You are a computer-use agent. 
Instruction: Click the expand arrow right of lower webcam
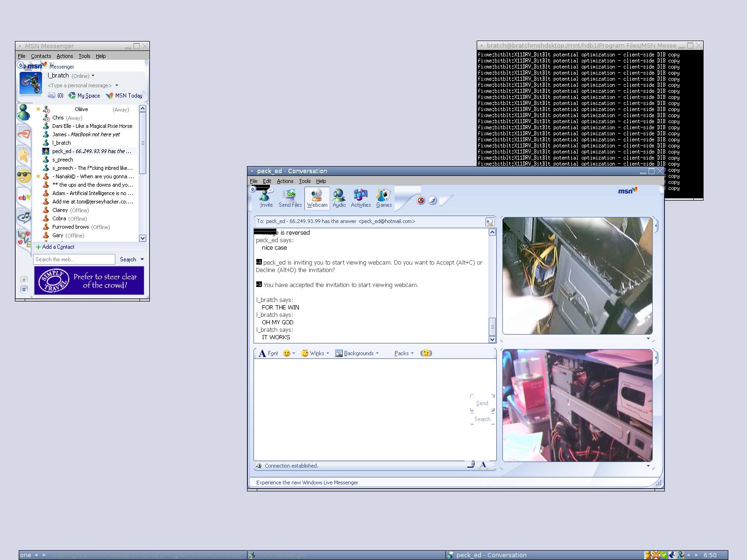(x=656, y=358)
